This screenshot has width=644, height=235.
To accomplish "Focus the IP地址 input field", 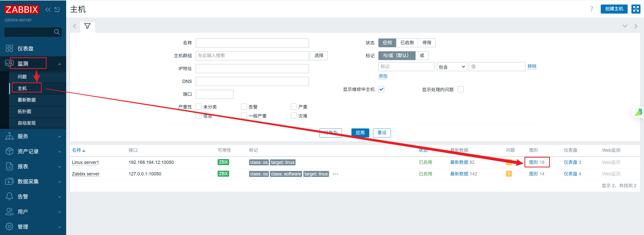I will click(x=252, y=69).
